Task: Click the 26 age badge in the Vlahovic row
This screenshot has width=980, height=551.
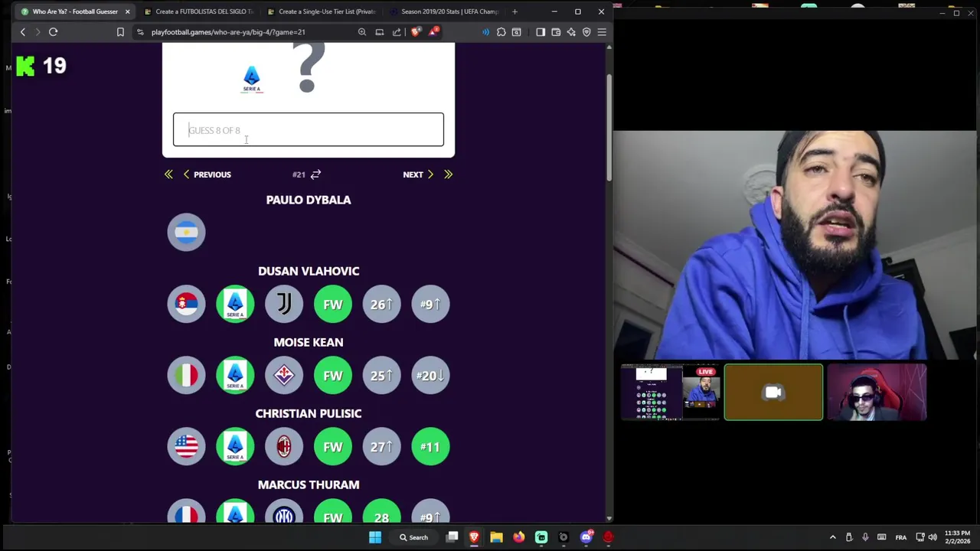Action: click(x=381, y=304)
